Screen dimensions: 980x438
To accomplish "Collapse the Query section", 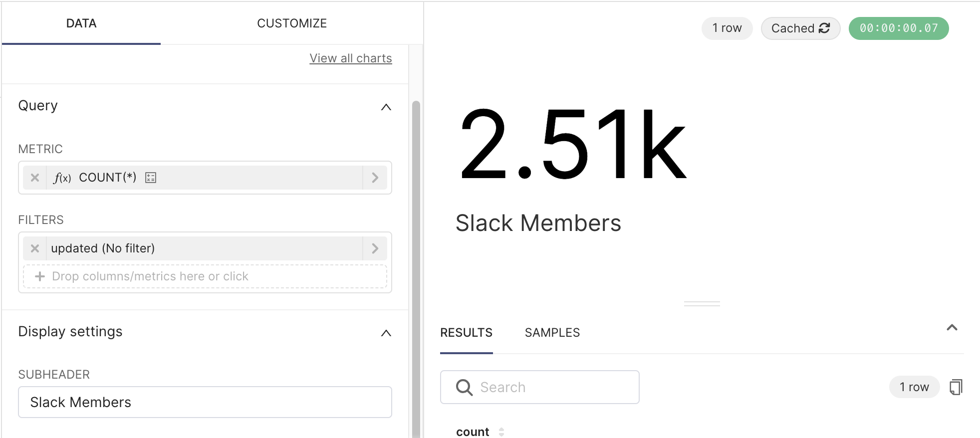I will [386, 107].
